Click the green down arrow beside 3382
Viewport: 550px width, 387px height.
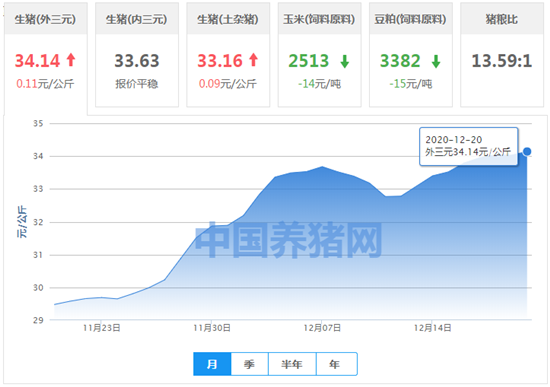point(436,61)
